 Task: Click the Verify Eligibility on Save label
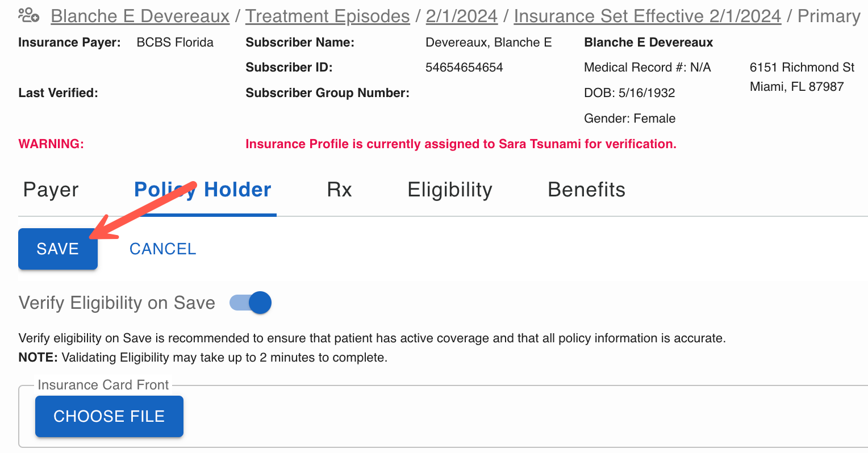(117, 303)
